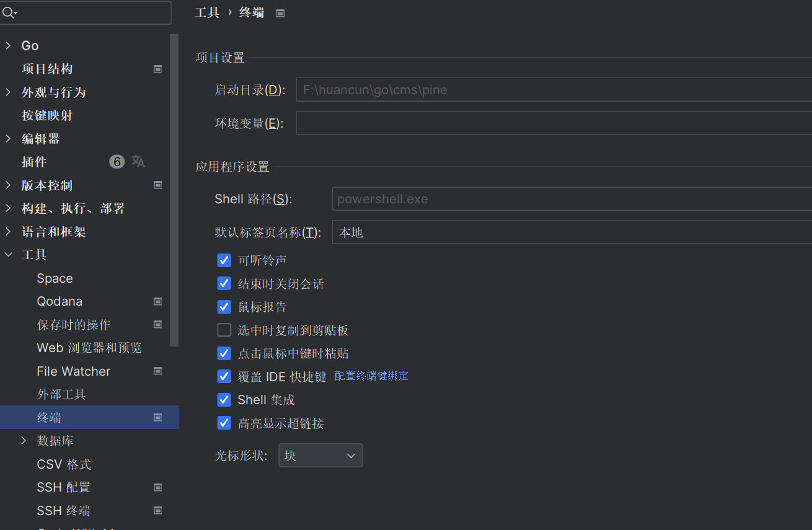Click the square indicator icon beside SSH 配置
Screen dimensions: 812x530
pyautogui.click(x=157, y=487)
